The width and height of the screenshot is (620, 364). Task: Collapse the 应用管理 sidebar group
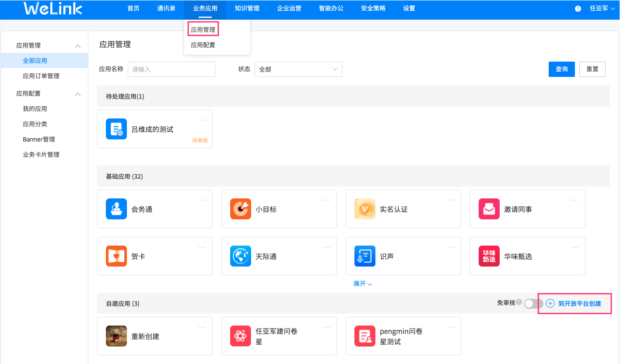[78, 46]
